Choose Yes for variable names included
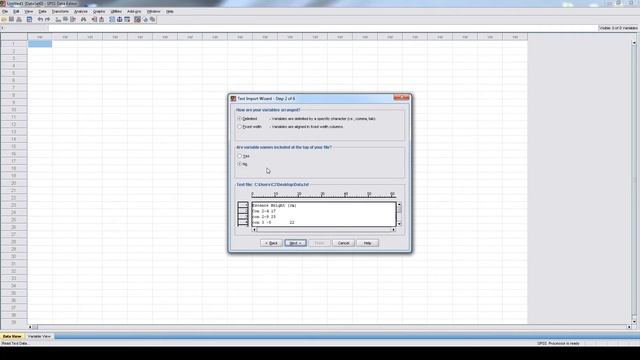This screenshot has height=360, width=640. click(240, 156)
